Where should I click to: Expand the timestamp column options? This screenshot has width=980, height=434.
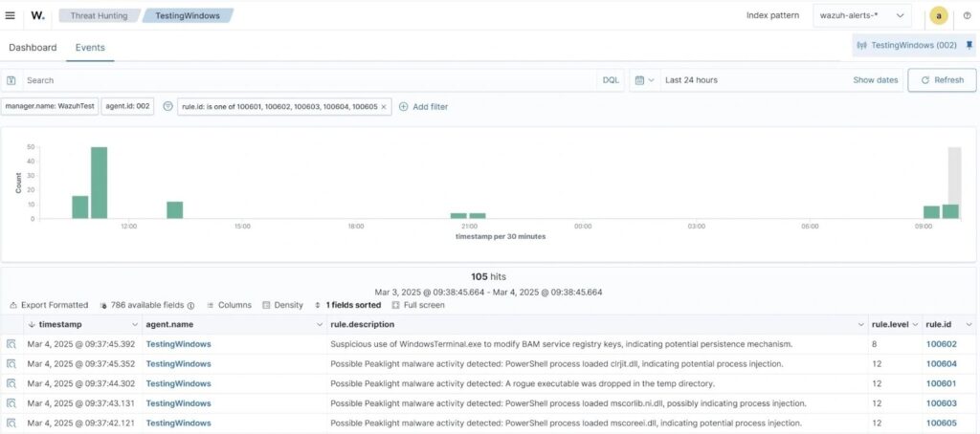point(134,325)
